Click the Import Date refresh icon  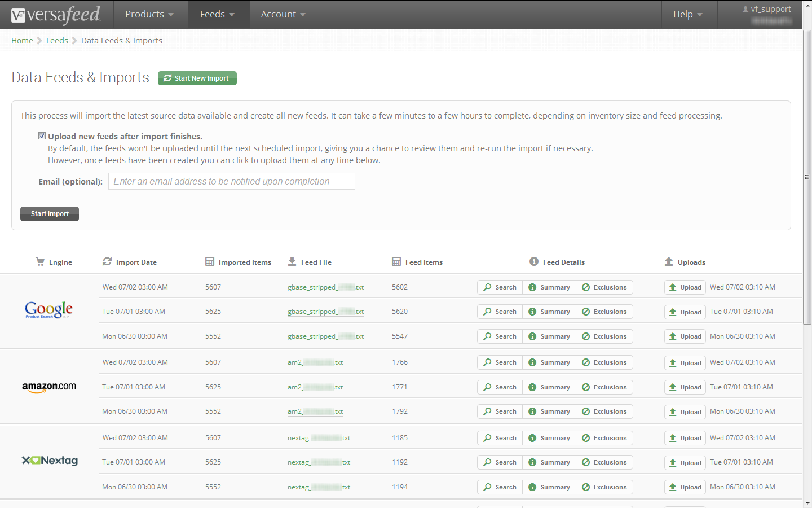(x=107, y=261)
